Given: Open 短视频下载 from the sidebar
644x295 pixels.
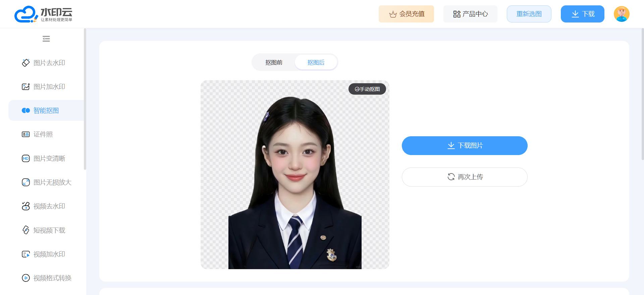Looking at the screenshot, I should tap(46, 230).
